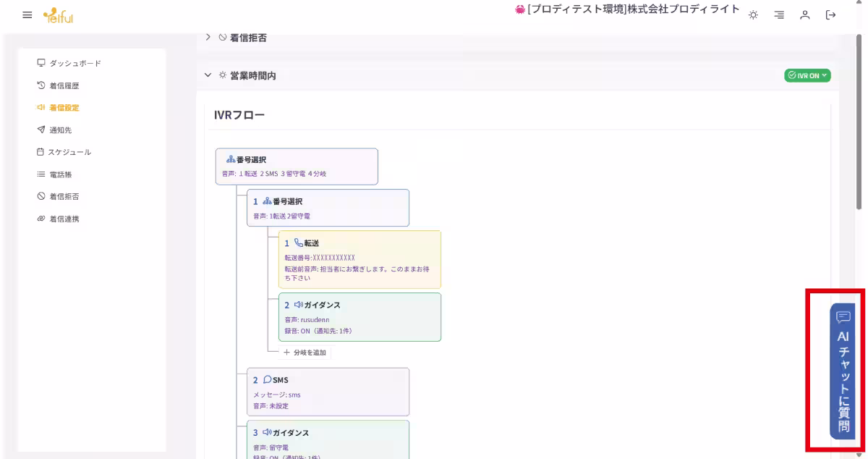
Task: Click the 着信拒否 block icon in sidebar
Action: tap(41, 196)
